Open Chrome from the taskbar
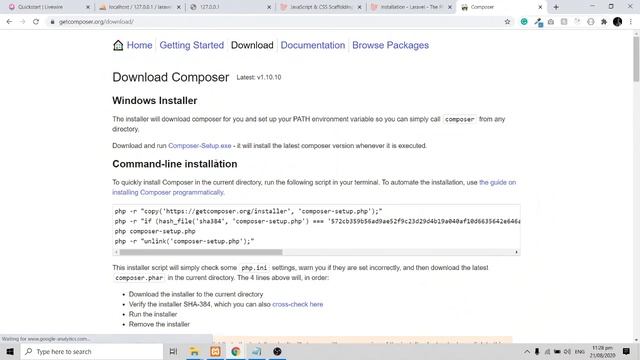This screenshot has width=640, height=360. point(236,351)
